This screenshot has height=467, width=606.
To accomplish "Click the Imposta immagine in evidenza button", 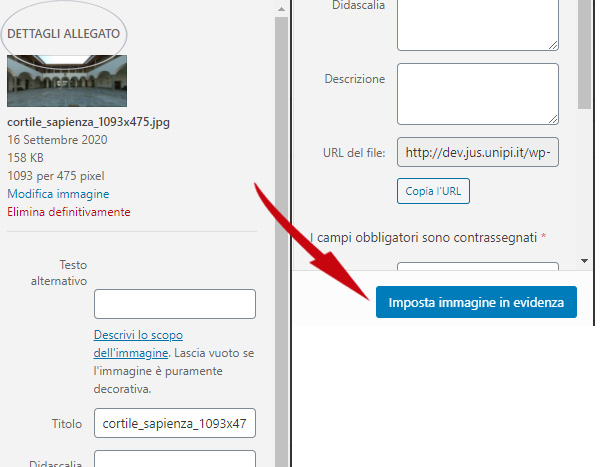I will pyautogui.click(x=476, y=302).
